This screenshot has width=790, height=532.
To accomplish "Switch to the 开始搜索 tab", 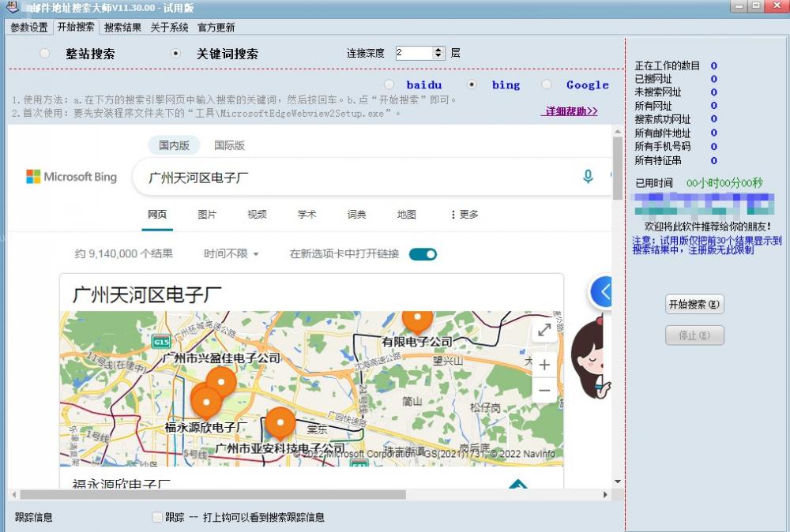I will click(76, 27).
